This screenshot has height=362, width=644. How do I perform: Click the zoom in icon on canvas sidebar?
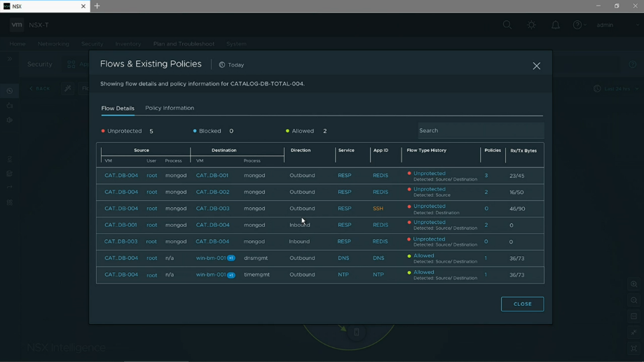[x=633, y=284]
